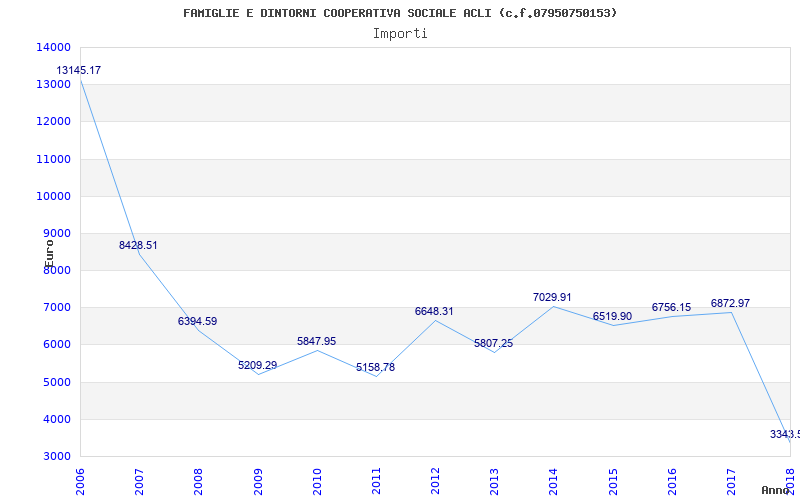Click the 2013 x-axis year label
This screenshot has width=800, height=500.
point(494,481)
